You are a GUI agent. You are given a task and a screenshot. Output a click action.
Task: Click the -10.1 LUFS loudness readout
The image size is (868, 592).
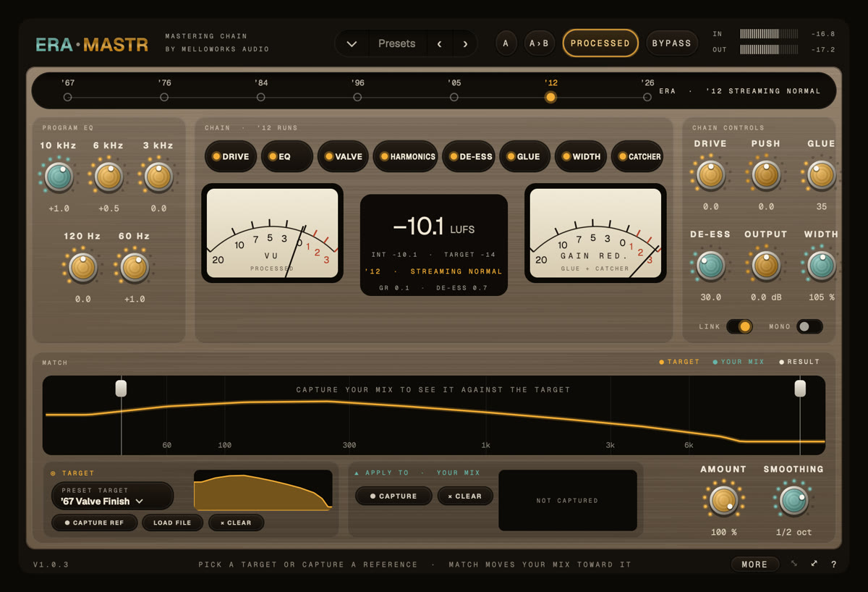[x=434, y=227]
